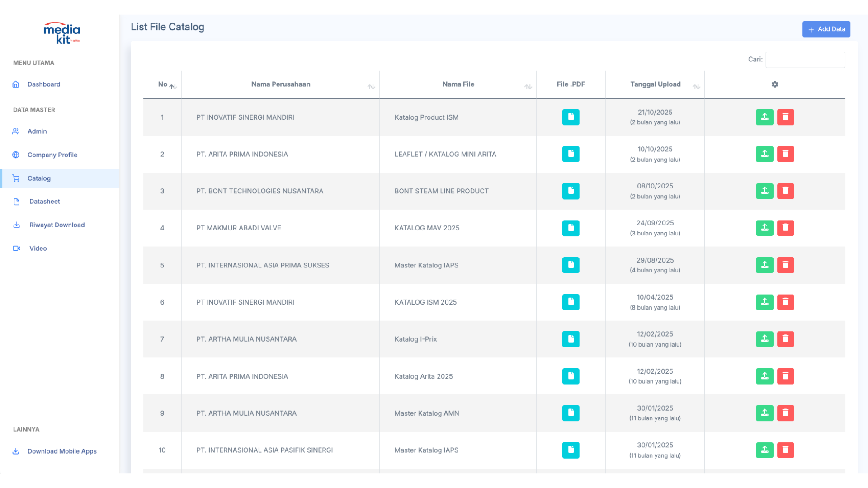
Task: Click upload icon for KATALOG MAV 2025
Action: 764,228
